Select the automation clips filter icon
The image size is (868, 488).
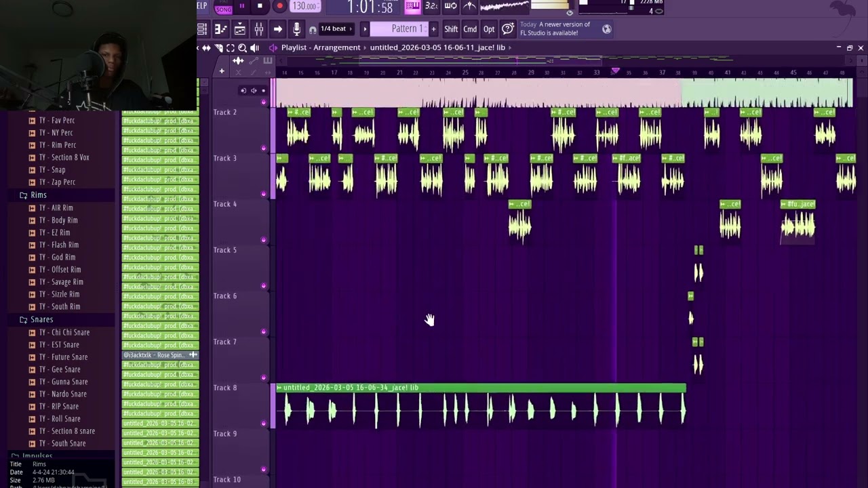click(x=254, y=61)
